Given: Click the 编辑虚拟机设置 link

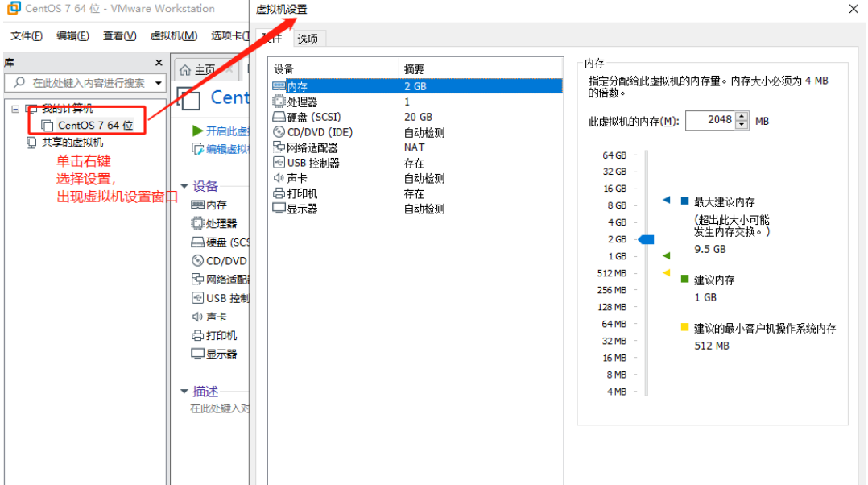Looking at the screenshot, I should (228, 150).
